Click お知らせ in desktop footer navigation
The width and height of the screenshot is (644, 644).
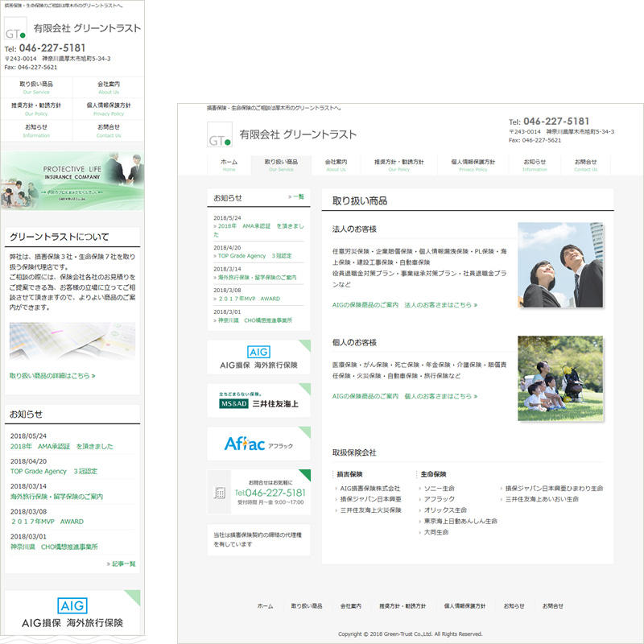[x=514, y=606]
